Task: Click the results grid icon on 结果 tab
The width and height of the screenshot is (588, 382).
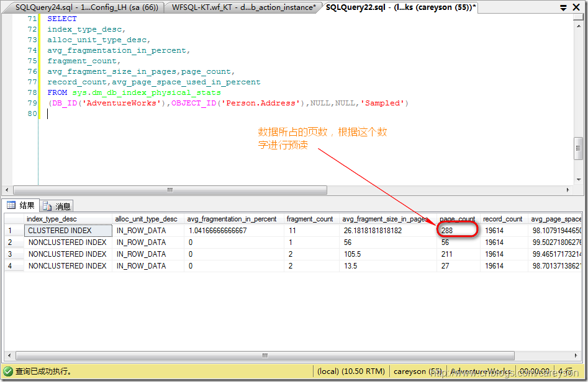Action: click(x=11, y=205)
